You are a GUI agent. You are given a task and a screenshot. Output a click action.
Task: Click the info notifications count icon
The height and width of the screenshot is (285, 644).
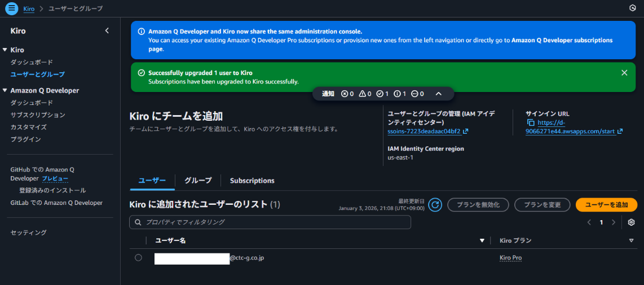pyautogui.click(x=397, y=94)
